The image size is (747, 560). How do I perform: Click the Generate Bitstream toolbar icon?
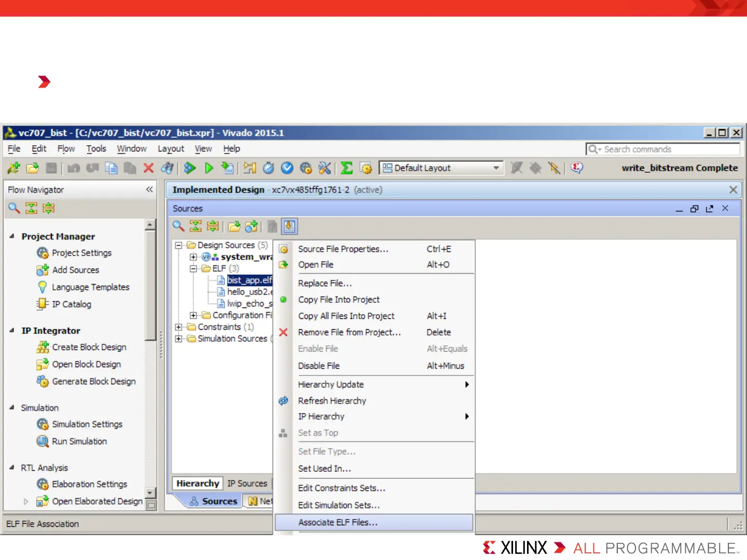tap(227, 168)
